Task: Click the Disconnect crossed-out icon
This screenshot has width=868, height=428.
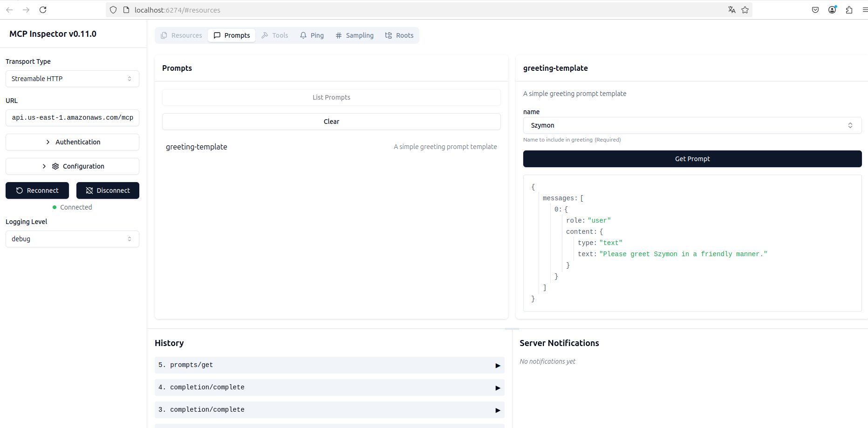Action: (89, 190)
